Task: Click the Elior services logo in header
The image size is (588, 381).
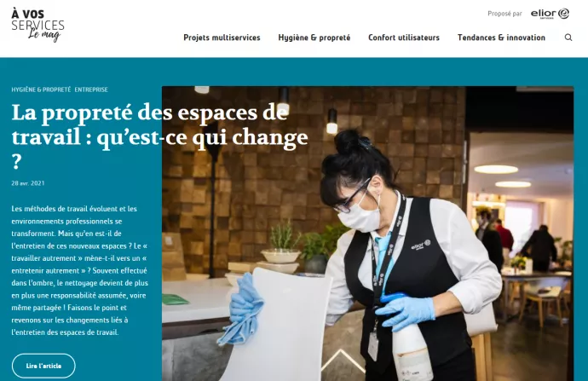Action: pos(550,14)
